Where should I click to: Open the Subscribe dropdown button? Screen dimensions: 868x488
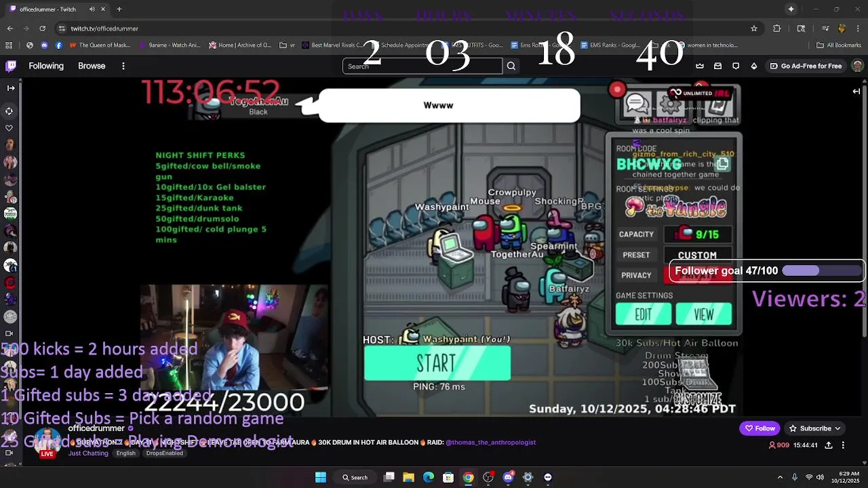click(x=815, y=428)
